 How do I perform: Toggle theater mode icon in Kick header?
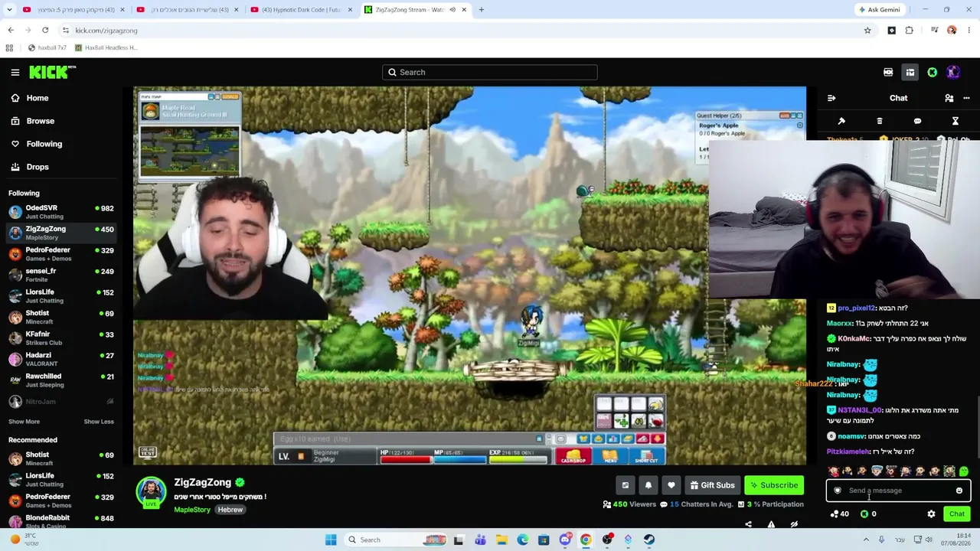click(910, 73)
